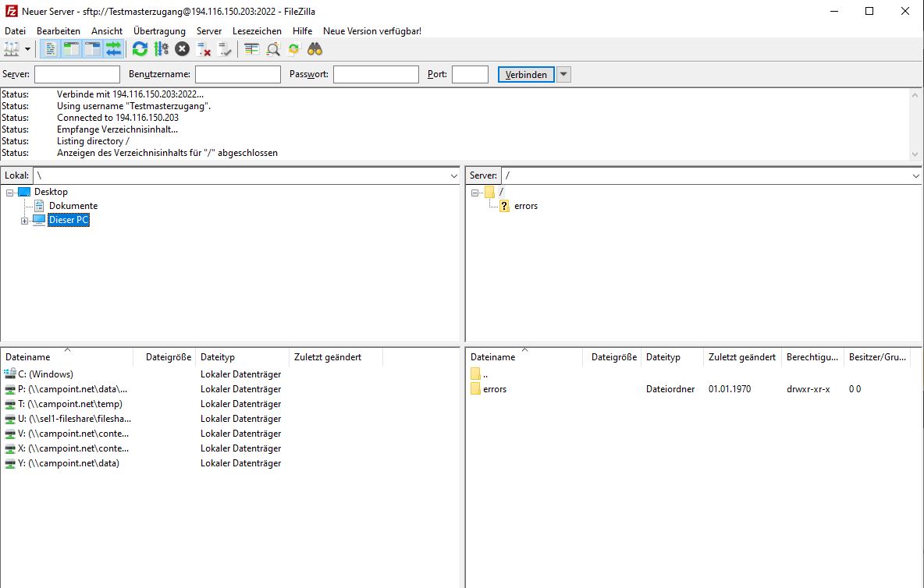Select Dieser PC in local tree
Viewport: 924px width, 588px height.
(69, 220)
